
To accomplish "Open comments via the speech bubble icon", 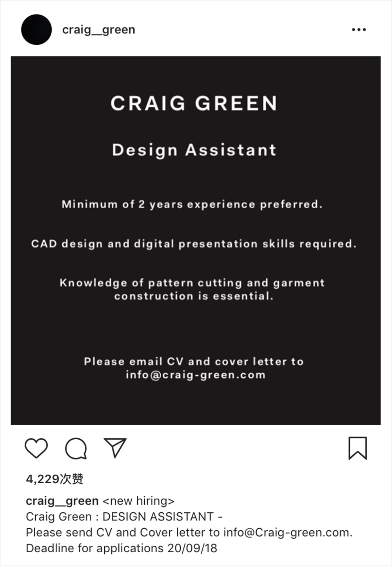I will tap(76, 448).
